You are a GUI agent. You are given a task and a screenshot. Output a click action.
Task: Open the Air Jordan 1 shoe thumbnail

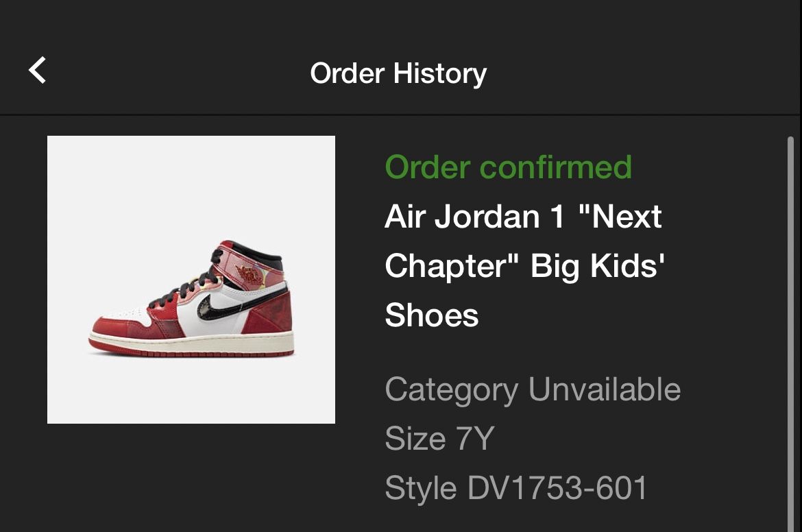pyautogui.click(x=191, y=280)
